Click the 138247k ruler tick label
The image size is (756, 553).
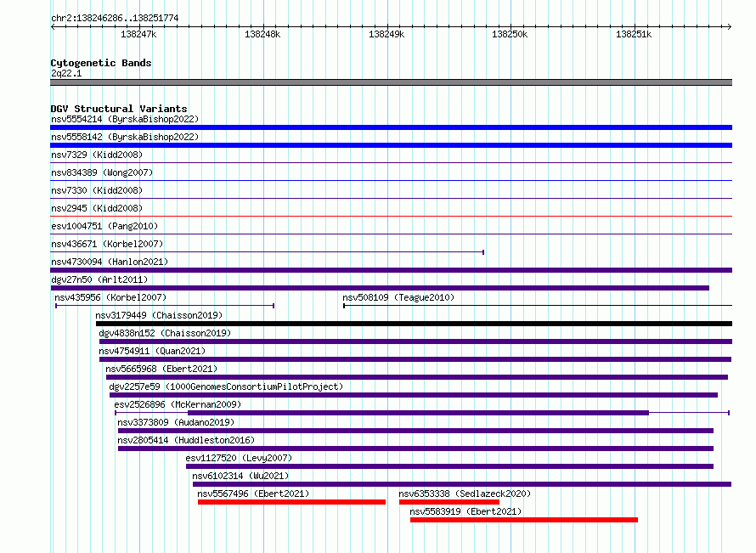coord(138,34)
